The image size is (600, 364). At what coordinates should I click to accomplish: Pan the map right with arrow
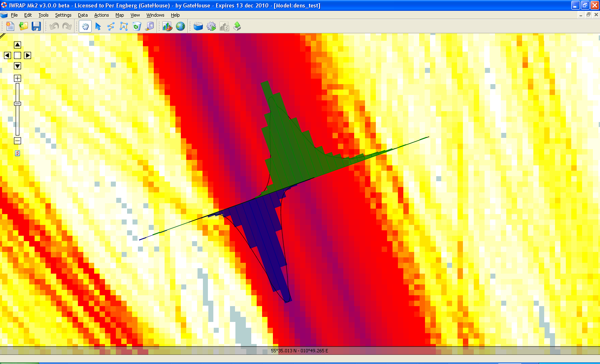27,55
